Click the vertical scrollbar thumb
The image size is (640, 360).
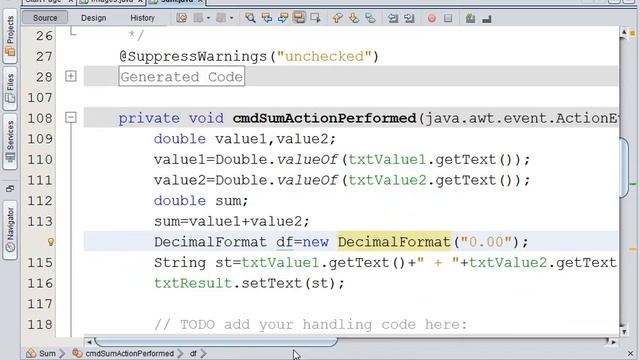(x=624, y=168)
